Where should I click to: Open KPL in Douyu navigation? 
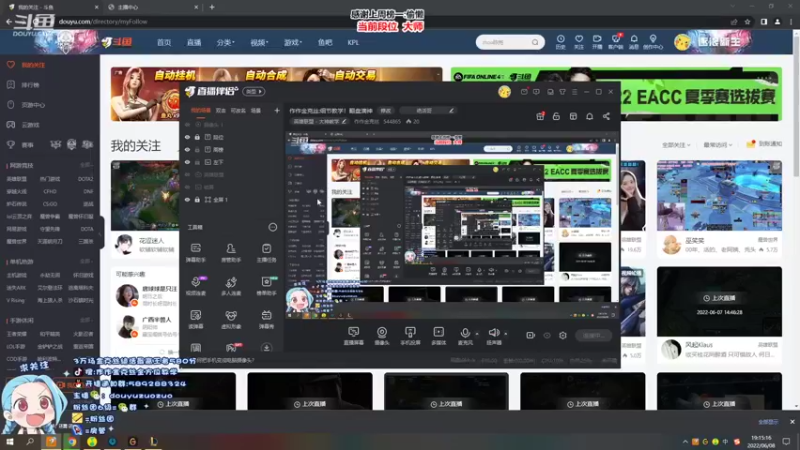[353, 42]
